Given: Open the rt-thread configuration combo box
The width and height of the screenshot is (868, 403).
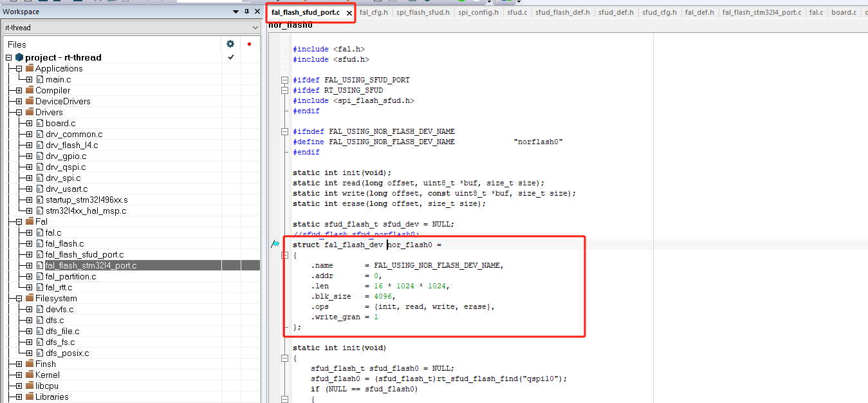Looking at the screenshot, I should 131,28.
